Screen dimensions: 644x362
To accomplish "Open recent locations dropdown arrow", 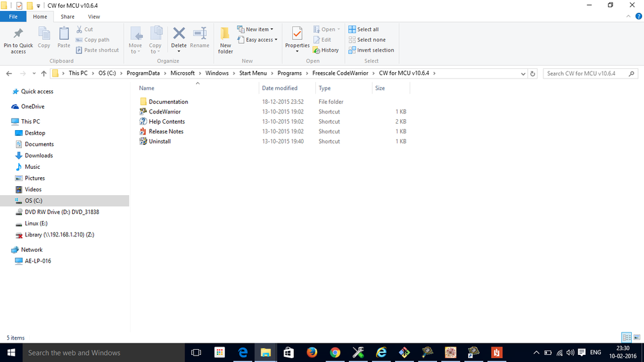I will click(34, 73).
